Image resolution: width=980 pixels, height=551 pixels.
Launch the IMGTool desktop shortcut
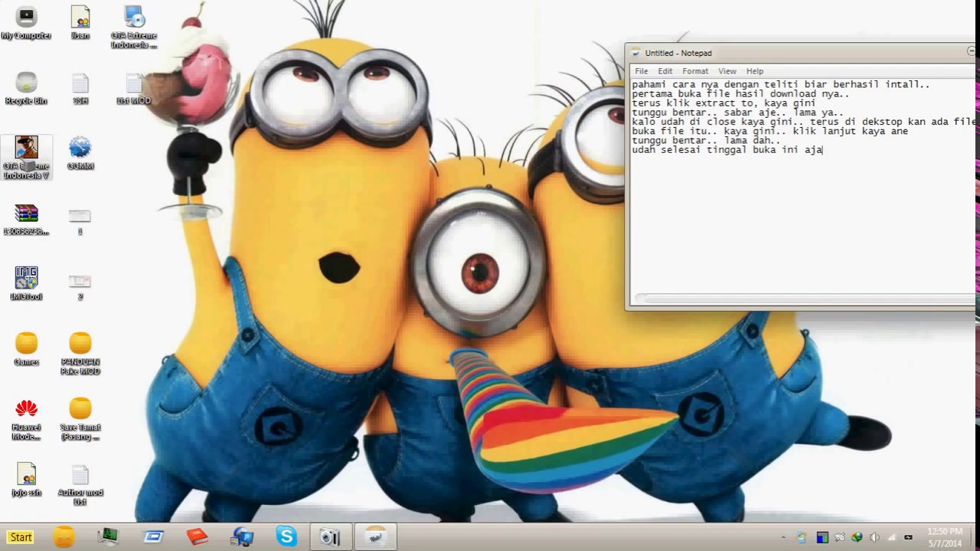[x=26, y=284]
